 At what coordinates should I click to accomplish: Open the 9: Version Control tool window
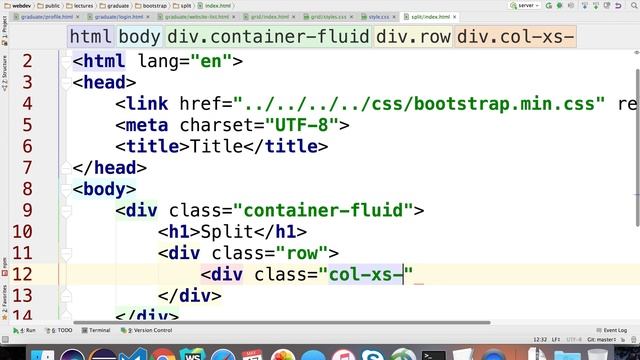tap(146, 330)
